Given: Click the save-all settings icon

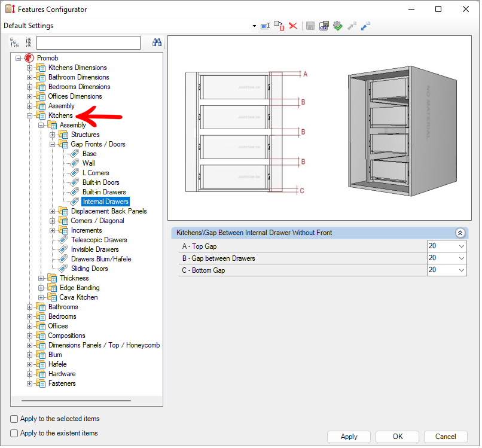Looking at the screenshot, I should point(324,26).
